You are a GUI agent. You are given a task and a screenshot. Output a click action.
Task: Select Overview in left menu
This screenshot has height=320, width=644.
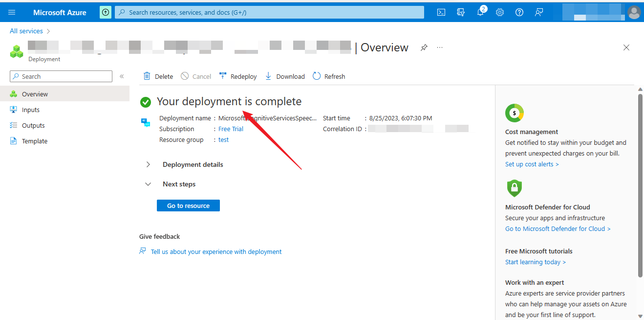tap(64, 94)
